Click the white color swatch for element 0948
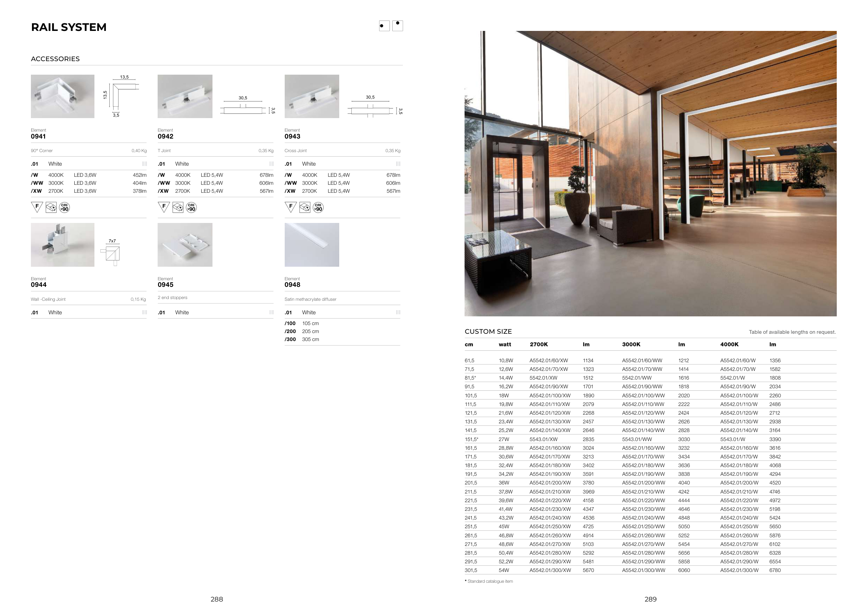 pos(398,312)
